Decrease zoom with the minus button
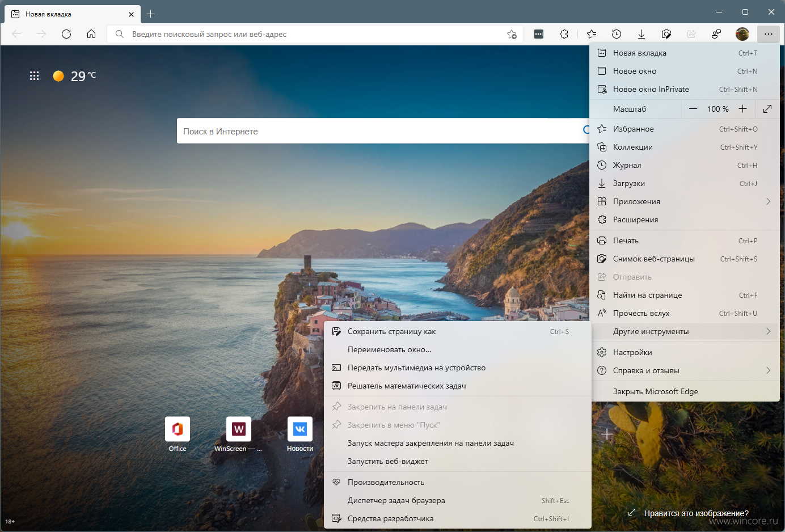The image size is (785, 532). (x=693, y=109)
